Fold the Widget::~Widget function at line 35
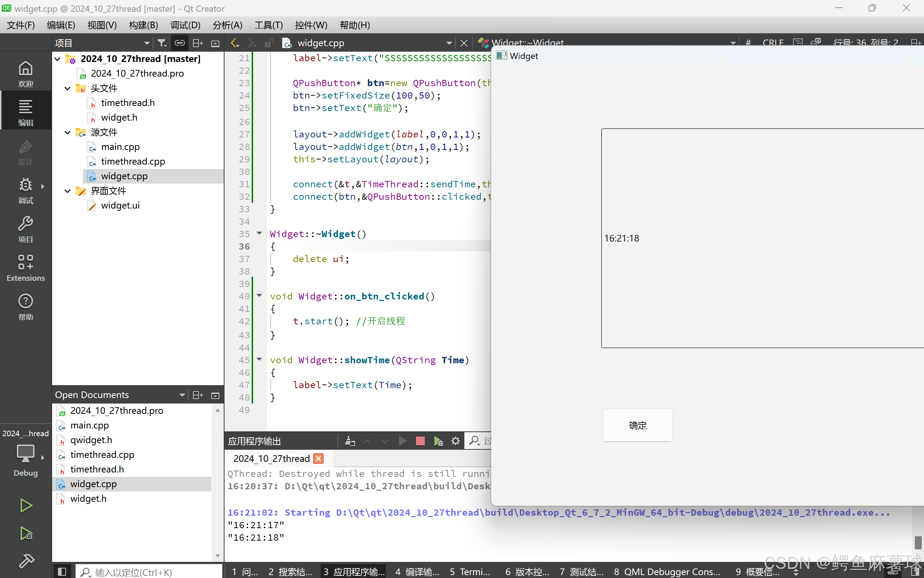Image resolution: width=924 pixels, height=578 pixels. point(259,233)
